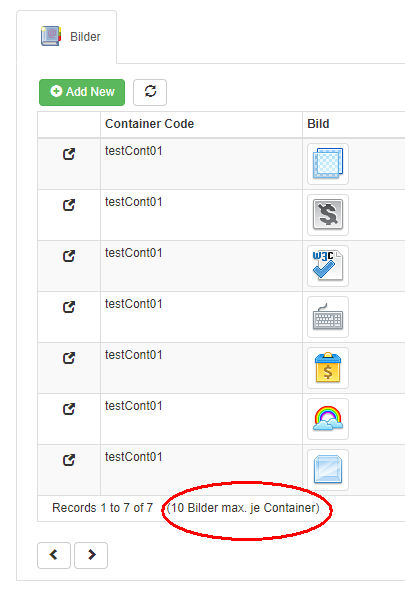Screen dimensions: 405x594
Task: Open the record with the W3C checkmark thumbnail
Action: pyautogui.click(x=69, y=256)
